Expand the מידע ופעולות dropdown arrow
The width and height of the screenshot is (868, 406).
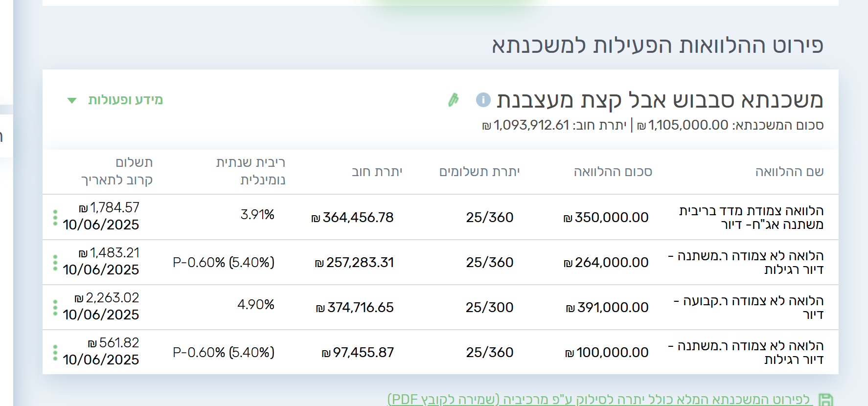[x=72, y=101]
